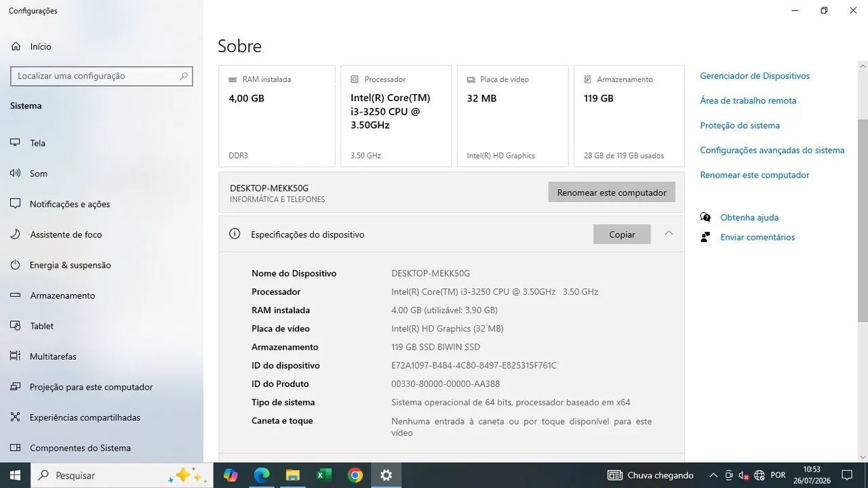Click Componentes do Sistema sidebar icon
Screen dimensions: 868x488
point(15,448)
